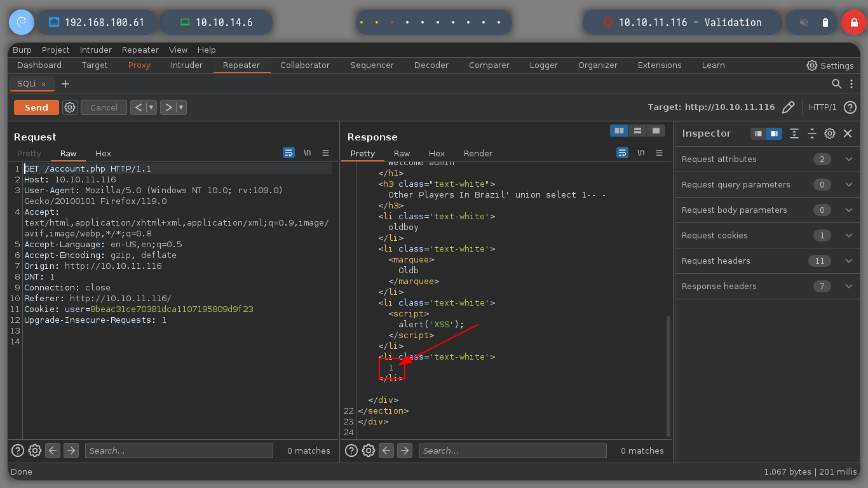Viewport: 868px width, 488px height.
Task: Open the Kali dragon application menu
Action: pos(21,22)
